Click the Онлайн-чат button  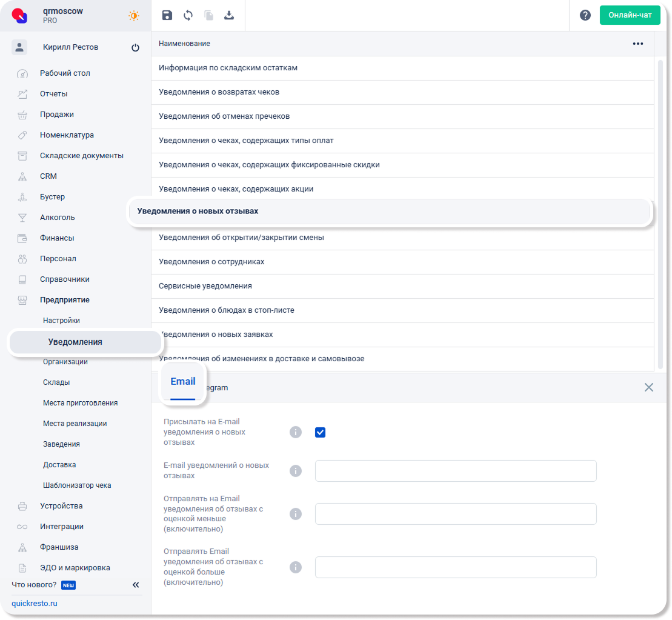[630, 15]
